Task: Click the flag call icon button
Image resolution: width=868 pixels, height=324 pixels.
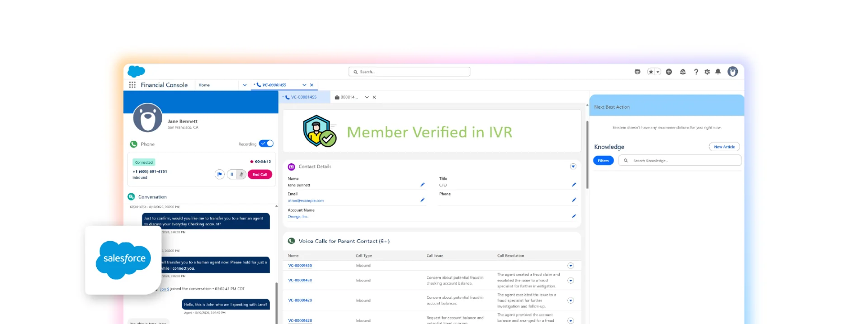Action: pos(220,174)
